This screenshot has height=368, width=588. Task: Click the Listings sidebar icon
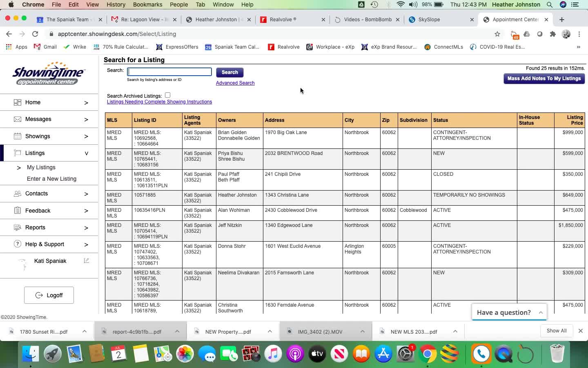coord(17,153)
